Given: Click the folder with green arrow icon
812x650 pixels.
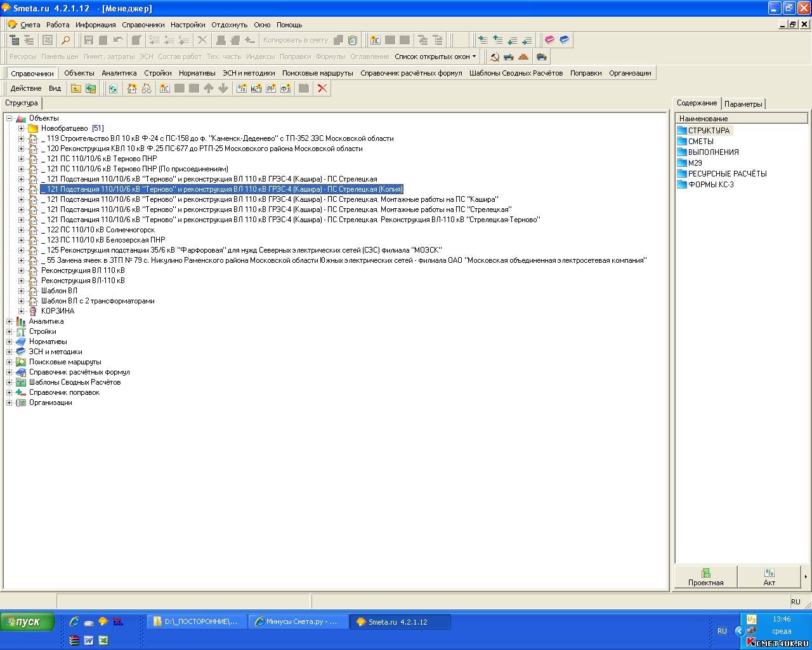Looking at the screenshot, I should point(91,88).
